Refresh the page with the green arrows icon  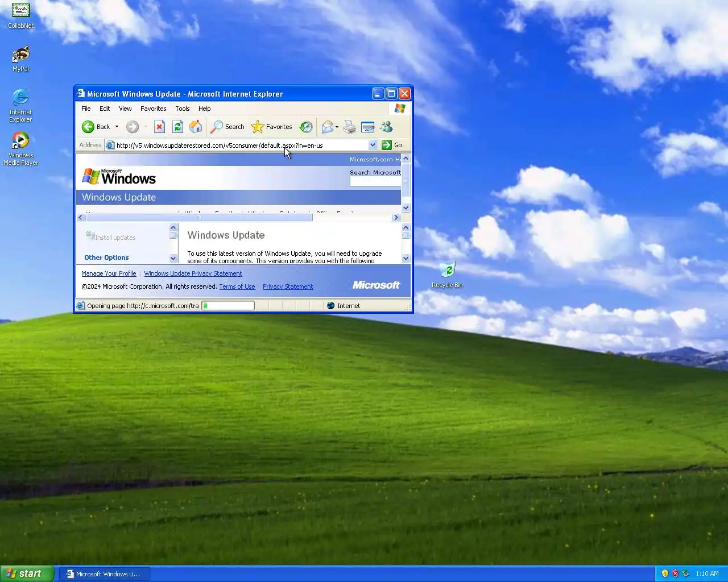(177, 127)
